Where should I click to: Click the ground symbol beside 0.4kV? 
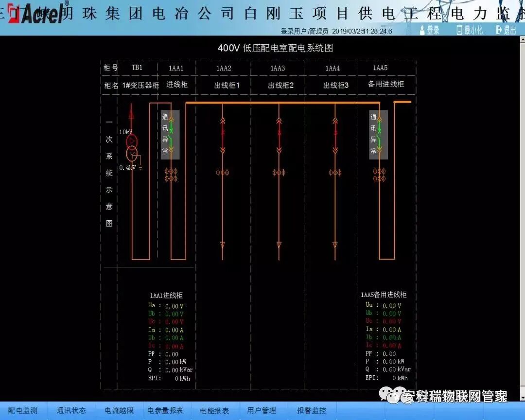[x=140, y=167]
